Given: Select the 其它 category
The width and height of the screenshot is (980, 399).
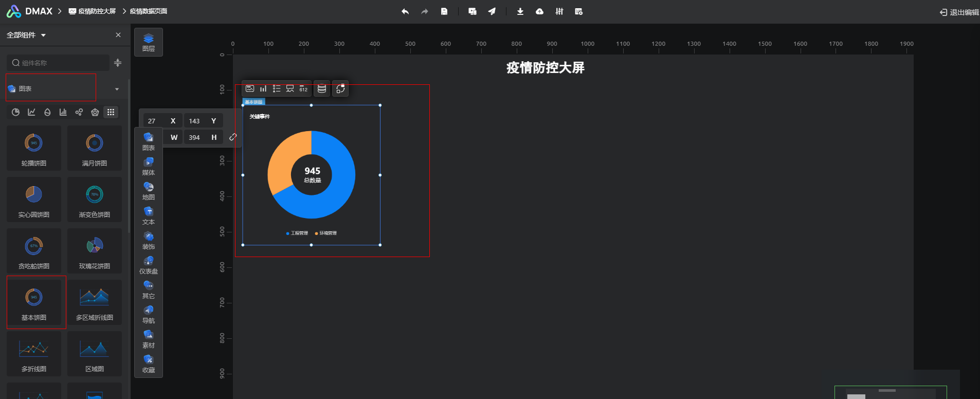Looking at the screenshot, I should pyautogui.click(x=149, y=290).
